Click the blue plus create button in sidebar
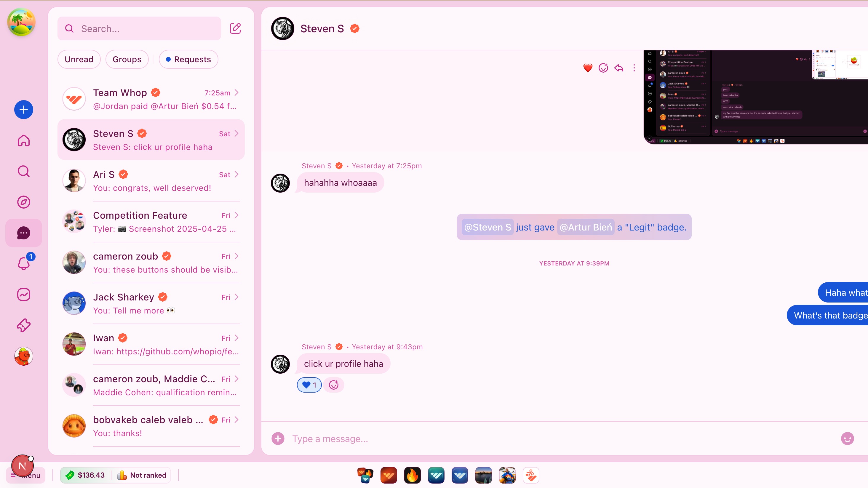Screen dimensions: 868x488 point(24,110)
